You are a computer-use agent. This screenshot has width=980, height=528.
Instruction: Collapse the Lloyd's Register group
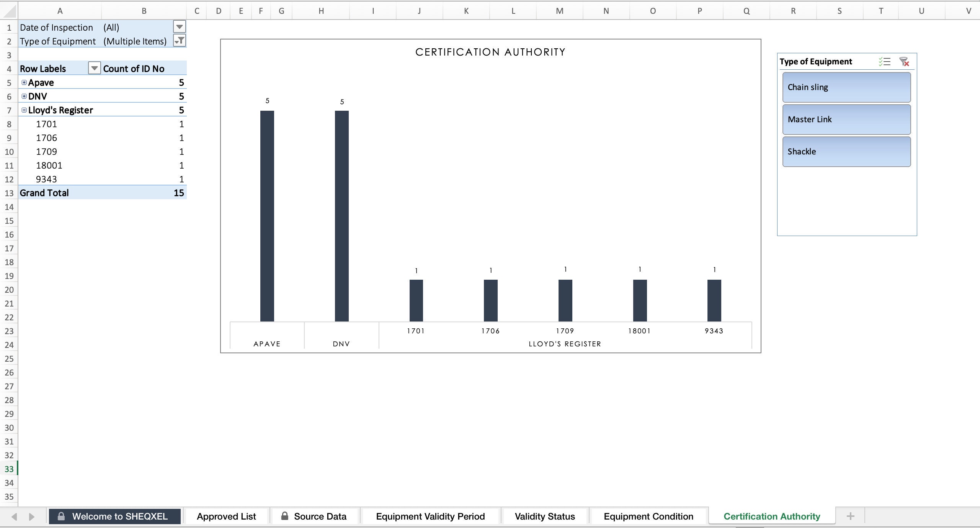23,110
